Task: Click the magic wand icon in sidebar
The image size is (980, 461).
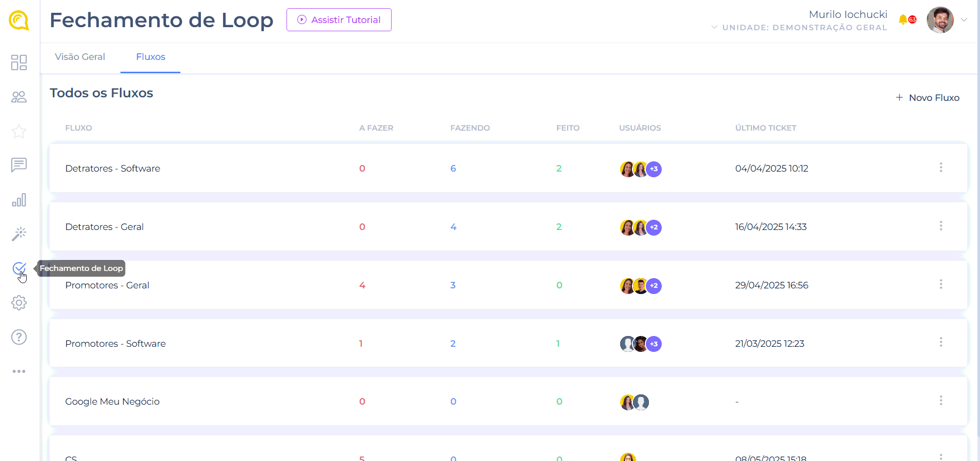Action: pos(19,234)
